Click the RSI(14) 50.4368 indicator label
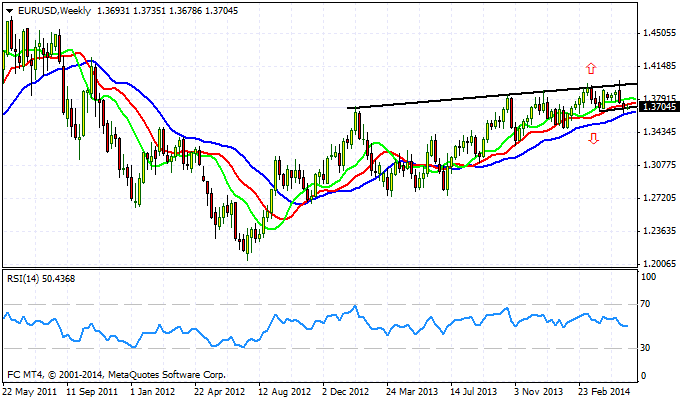The height and width of the screenshot is (400, 680). pos(41,279)
